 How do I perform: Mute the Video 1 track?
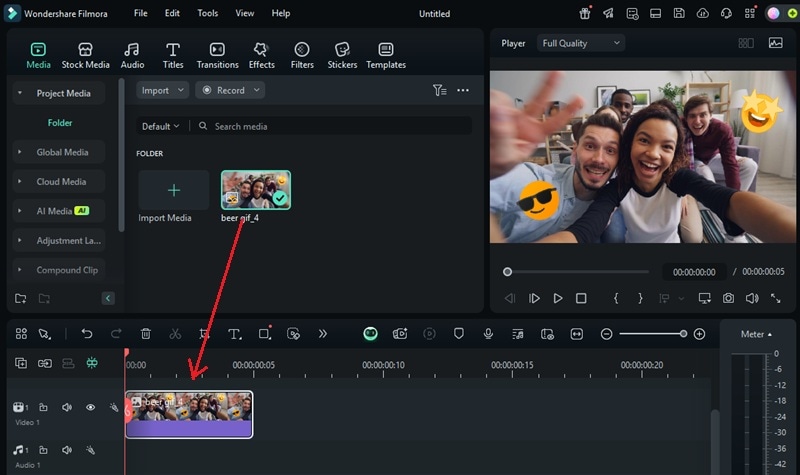pos(67,407)
